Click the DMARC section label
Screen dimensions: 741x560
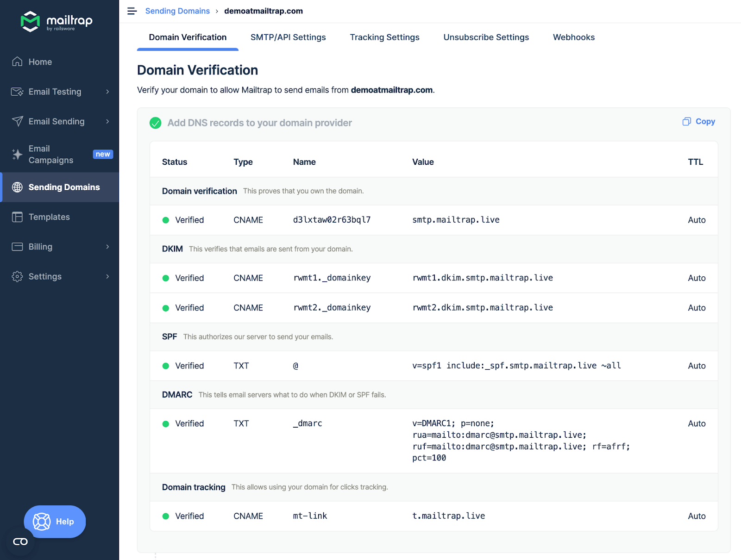(177, 395)
